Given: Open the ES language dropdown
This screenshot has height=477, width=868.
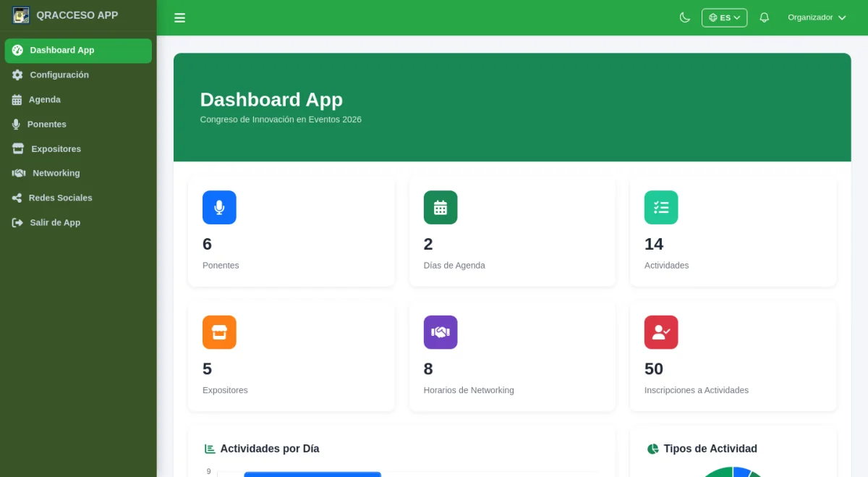Looking at the screenshot, I should coord(724,17).
